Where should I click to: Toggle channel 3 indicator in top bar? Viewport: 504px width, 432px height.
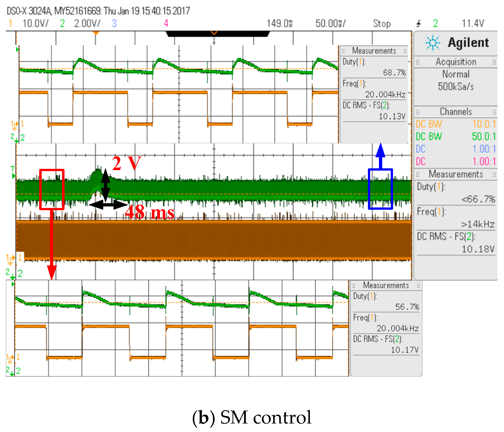click(114, 24)
